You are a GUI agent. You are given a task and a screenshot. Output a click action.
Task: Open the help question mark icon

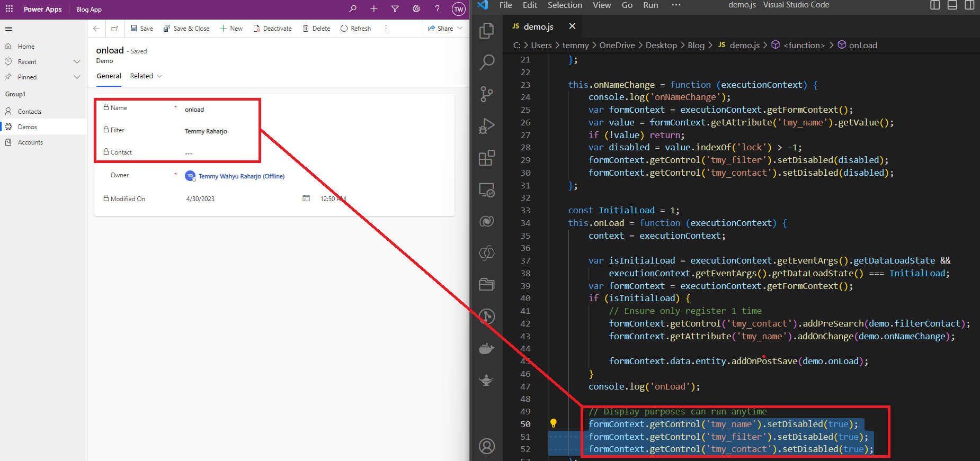tap(437, 9)
